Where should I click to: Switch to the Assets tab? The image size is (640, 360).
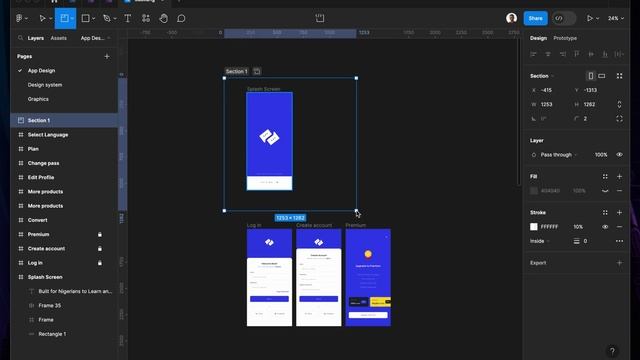tap(58, 38)
